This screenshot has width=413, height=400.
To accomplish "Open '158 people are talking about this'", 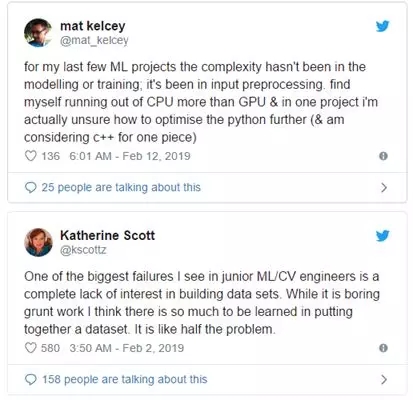I will click(x=124, y=379).
